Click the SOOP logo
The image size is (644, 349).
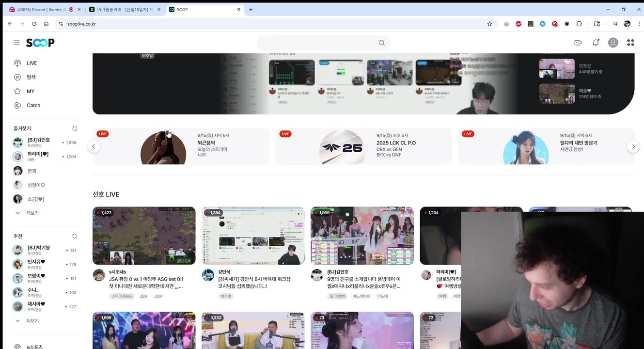pos(40,43)
